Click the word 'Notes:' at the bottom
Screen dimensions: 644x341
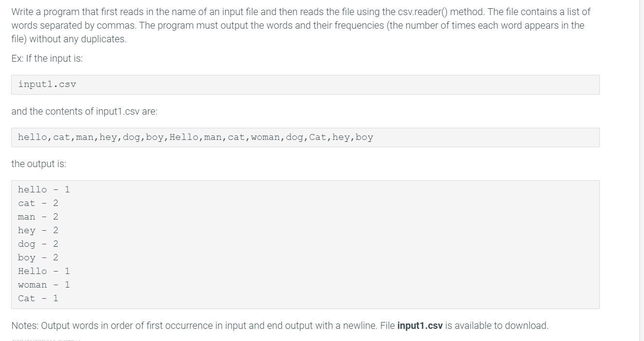25,325
